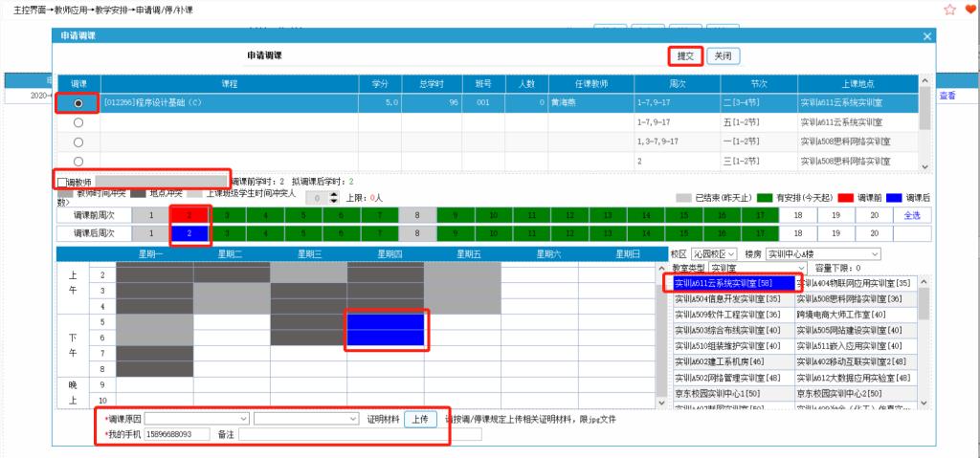
Task: Click the 全选 select-all link
Action: coord(911,215)
